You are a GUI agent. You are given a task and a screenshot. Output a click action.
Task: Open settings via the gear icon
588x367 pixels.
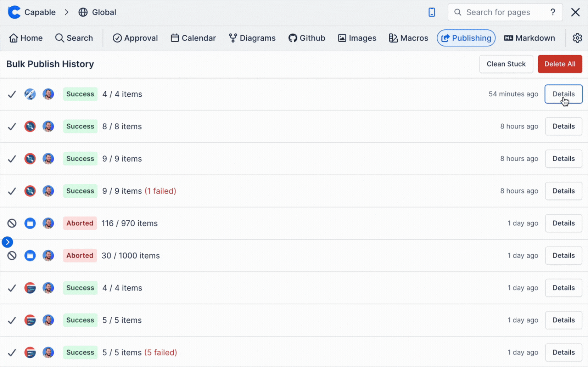pyautogui.click(x=577, y=38)
